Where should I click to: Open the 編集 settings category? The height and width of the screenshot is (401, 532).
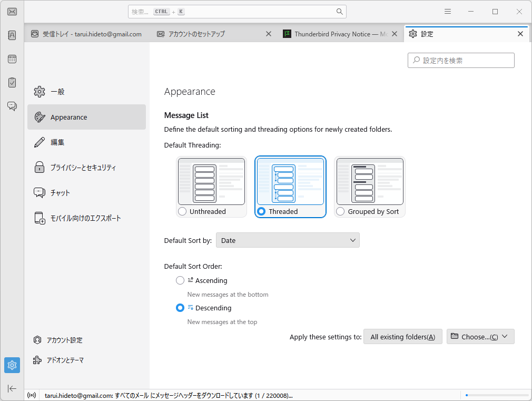pyautogui.click(x=86, y=142)
